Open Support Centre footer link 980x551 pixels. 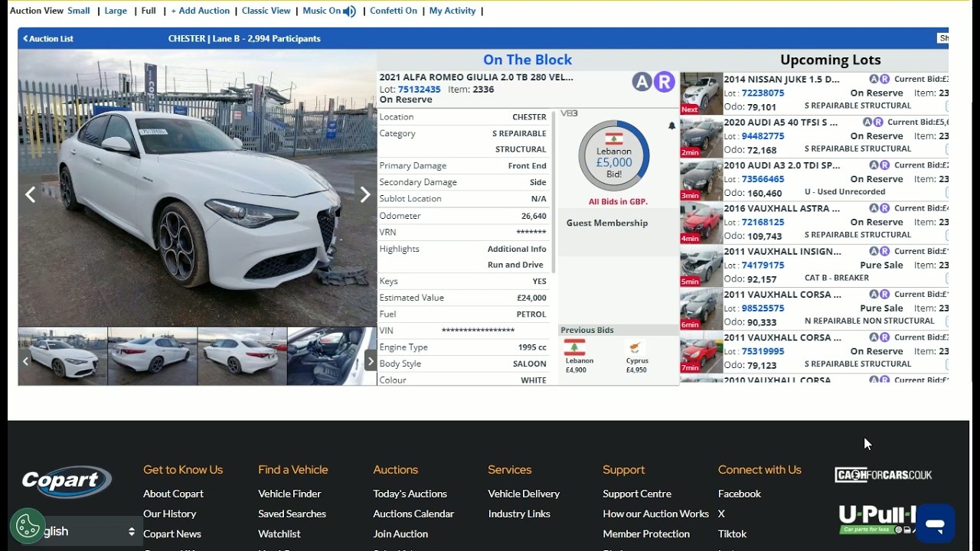point(637,494)
